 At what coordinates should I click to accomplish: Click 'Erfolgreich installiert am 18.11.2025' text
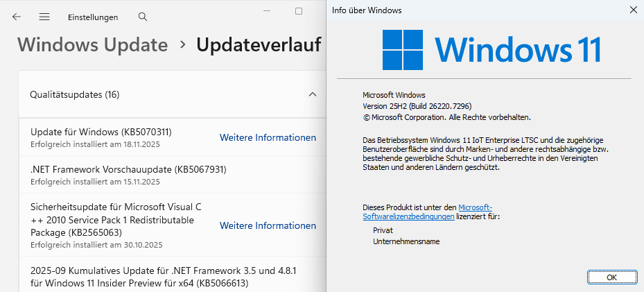[95, 144]
